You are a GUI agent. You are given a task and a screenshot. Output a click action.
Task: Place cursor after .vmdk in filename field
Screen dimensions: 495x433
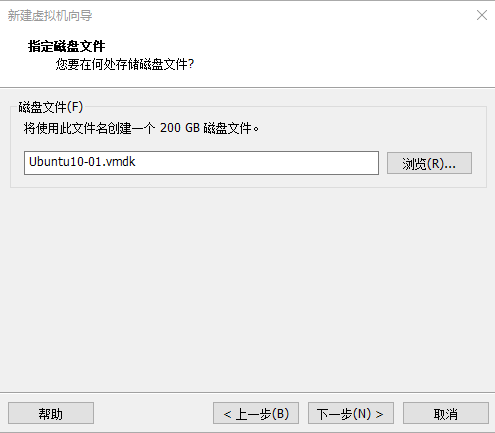[136, 162]
